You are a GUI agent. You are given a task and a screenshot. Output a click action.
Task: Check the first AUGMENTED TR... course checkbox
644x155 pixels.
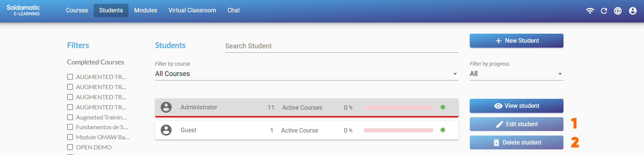tap(70, 77)
